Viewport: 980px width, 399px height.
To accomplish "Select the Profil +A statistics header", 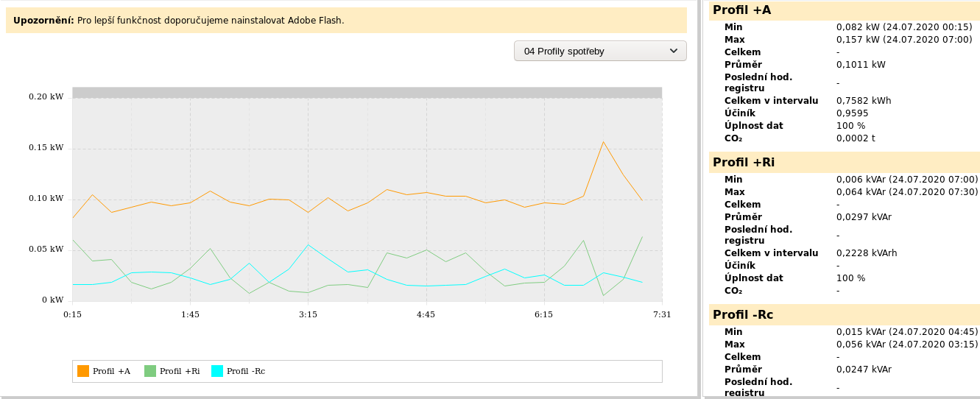I will 742,10.
